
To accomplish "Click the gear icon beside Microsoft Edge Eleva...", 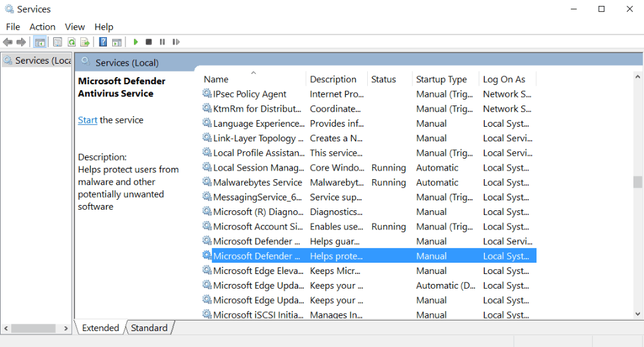I will 207,271.
